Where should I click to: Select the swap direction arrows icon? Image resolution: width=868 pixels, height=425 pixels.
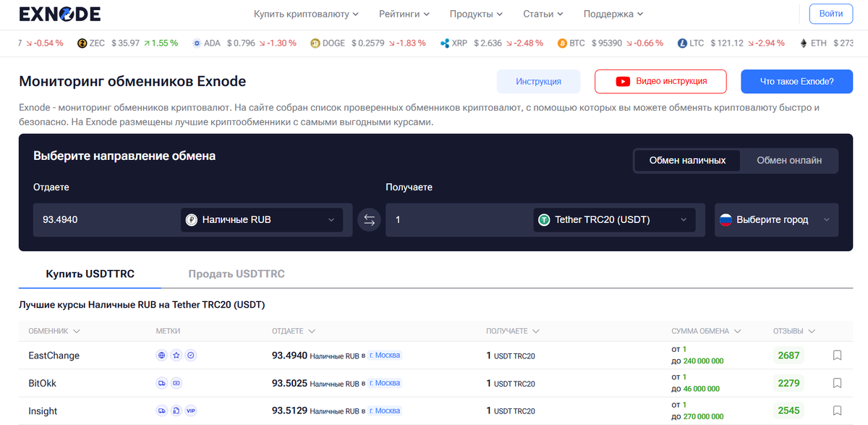click(x=369, y=219)
